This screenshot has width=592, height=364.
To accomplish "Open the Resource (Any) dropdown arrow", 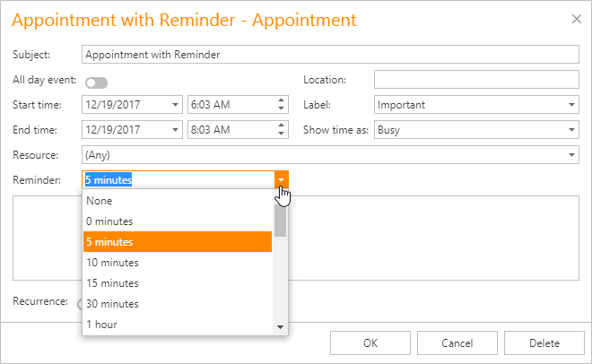I will [572, 155].
